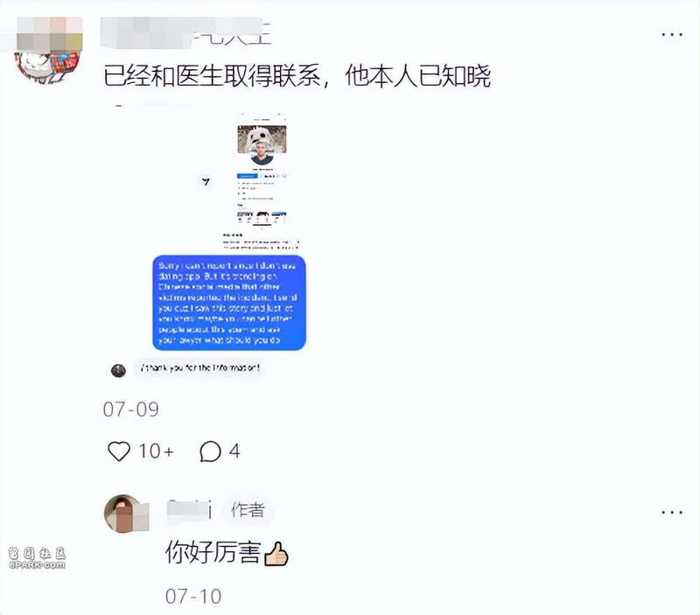Click the 07-10 reply date
This screenshot has height=615, width=700.
click(x=193, y=597)
